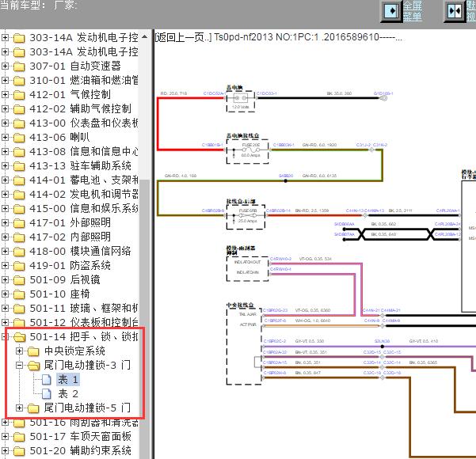The image size is (476, 459).
Task: Click the 'RD 25.0' red wire label
Action: coord(173,93)
